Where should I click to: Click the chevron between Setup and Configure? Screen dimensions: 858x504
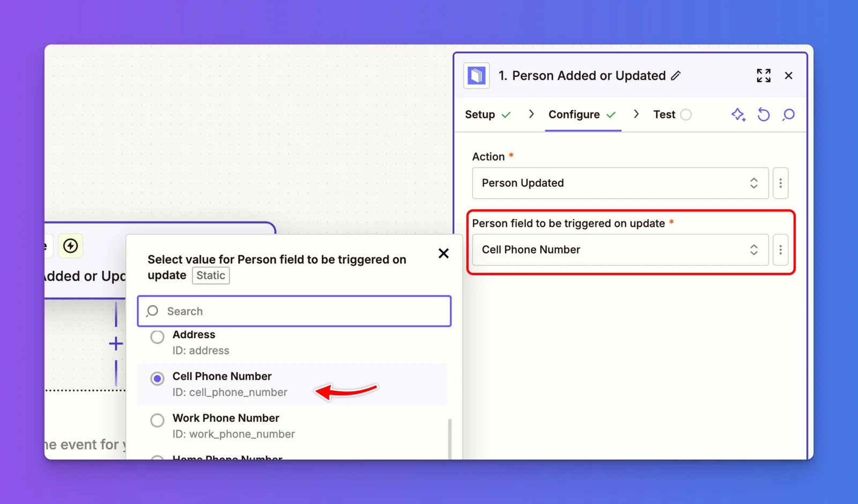coord(531,114)
